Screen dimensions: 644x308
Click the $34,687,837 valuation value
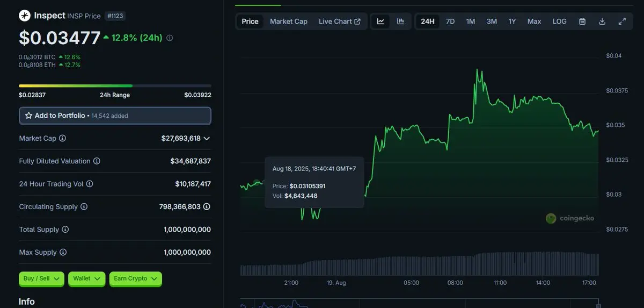(191, 161)
